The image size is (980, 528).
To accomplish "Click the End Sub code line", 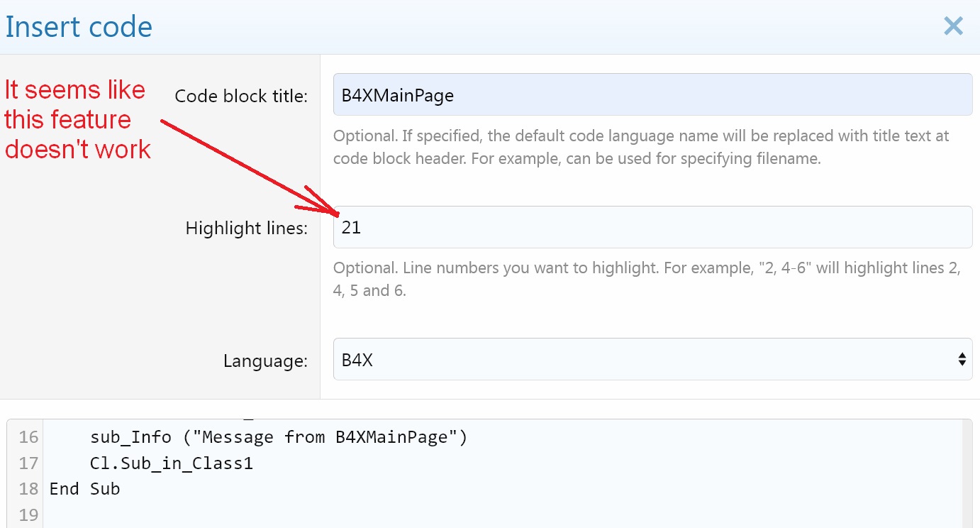I will point(84,489).
